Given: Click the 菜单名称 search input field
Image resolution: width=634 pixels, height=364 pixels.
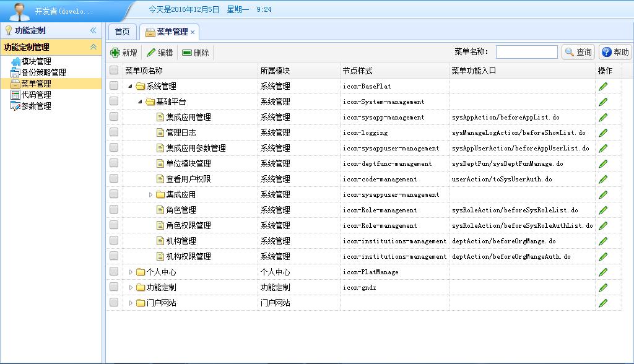Looking at the screenshot, I should click(x=526, y=53).
